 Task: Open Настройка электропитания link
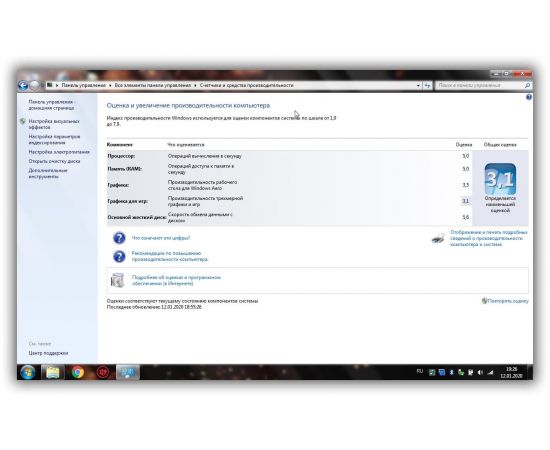click(x=59, y=152)
